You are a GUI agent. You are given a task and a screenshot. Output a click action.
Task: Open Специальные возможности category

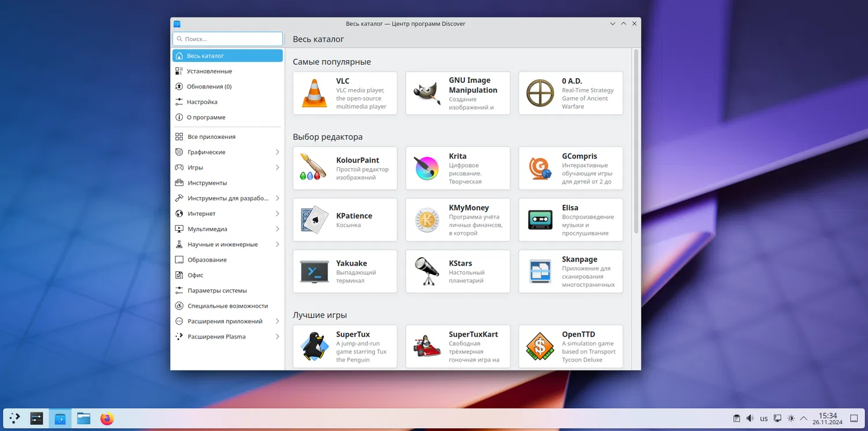227,306
